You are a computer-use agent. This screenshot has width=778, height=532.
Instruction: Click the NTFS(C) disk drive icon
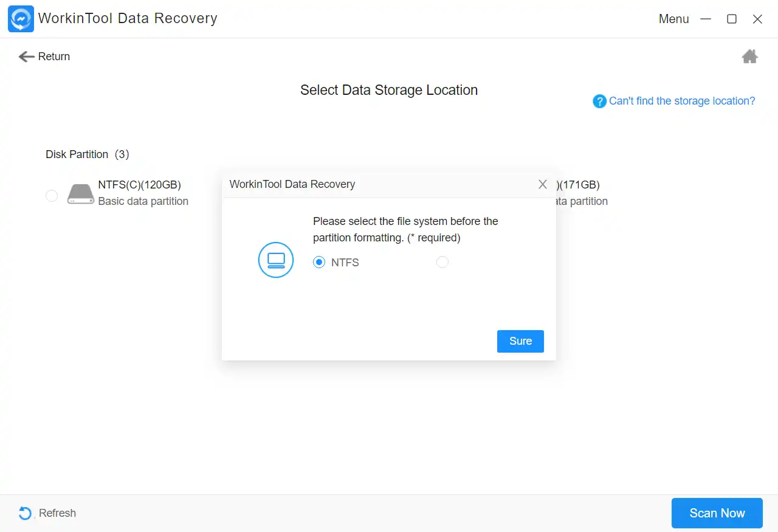pyautogui.click(x=80, y=194)
